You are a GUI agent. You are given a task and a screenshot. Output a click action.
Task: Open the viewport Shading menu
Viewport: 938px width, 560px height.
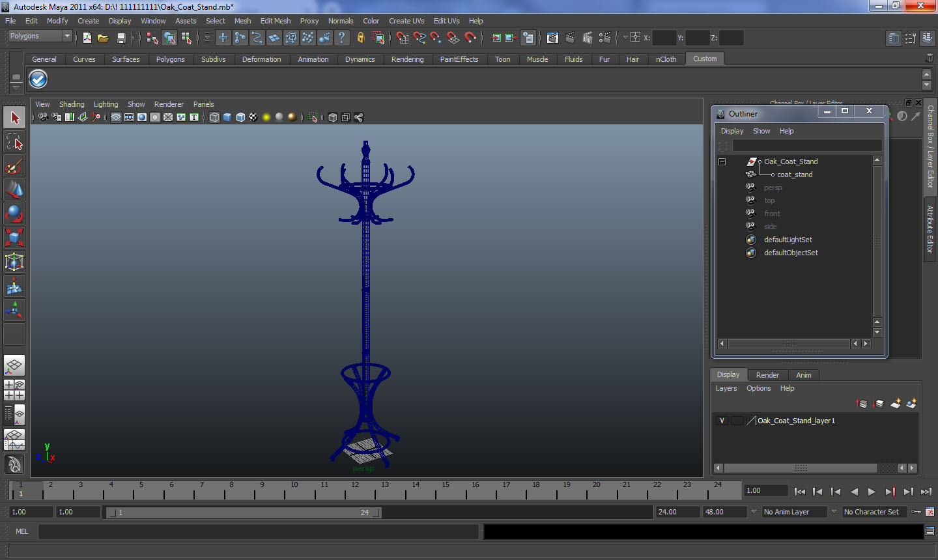click(x=72, y=104)
